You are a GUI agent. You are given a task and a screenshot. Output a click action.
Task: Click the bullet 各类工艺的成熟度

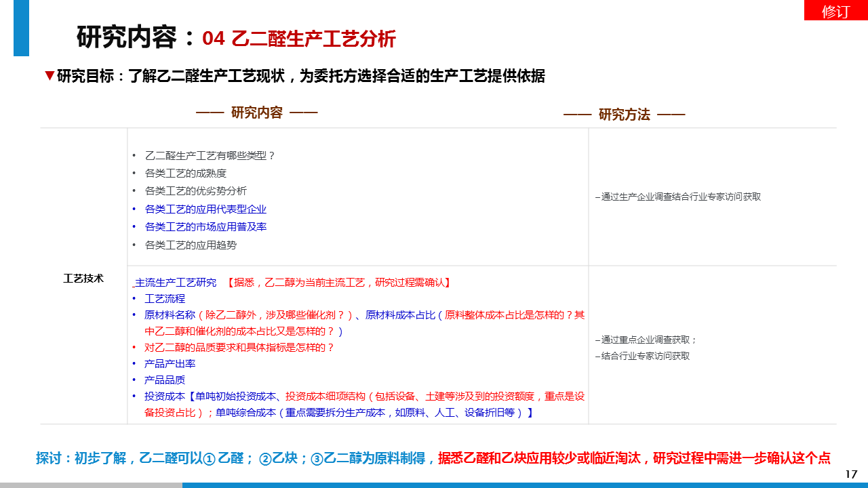click(186, 174)
